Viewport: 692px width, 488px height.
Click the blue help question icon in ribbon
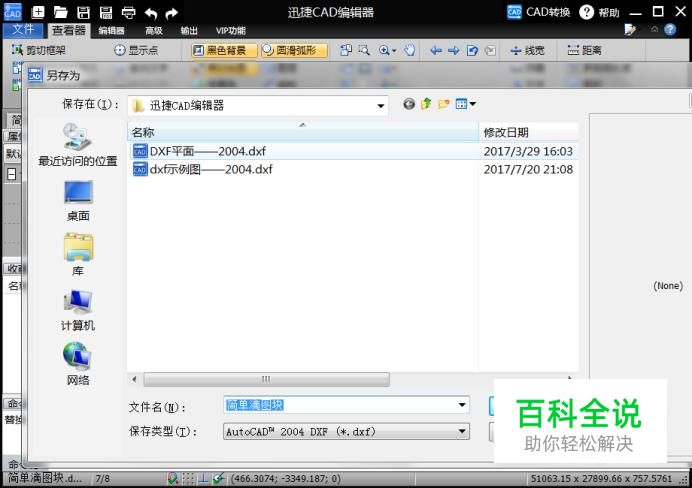(x=670, y=30)
